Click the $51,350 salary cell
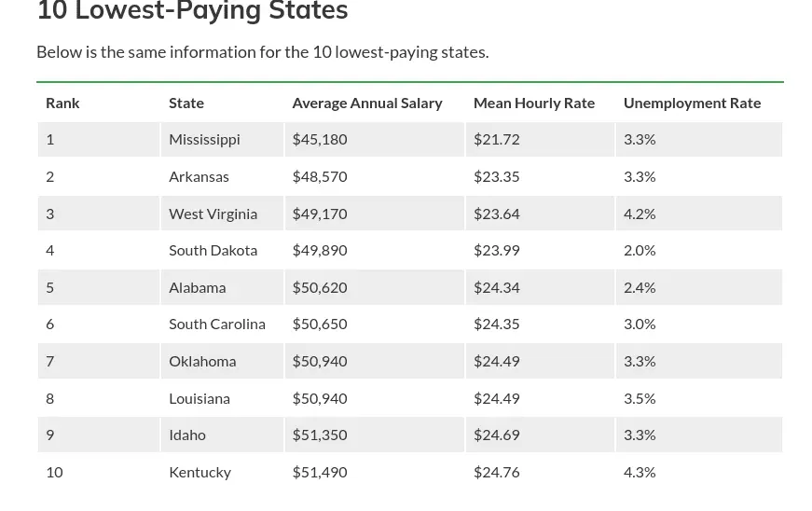Viewport: 812px width, 511px height. [x=320, y=435]
